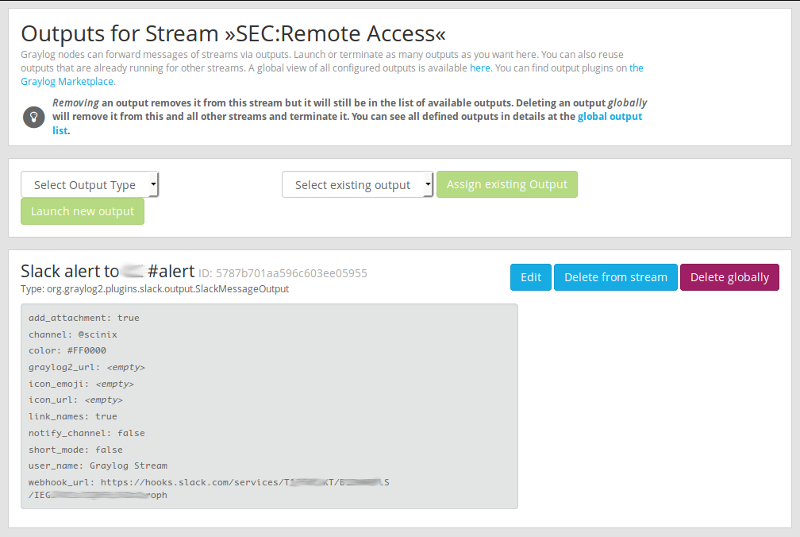Click the SlackMessageOutput type text
The width and height of the screenshot is (800, 537).
[x=155, y=289]
